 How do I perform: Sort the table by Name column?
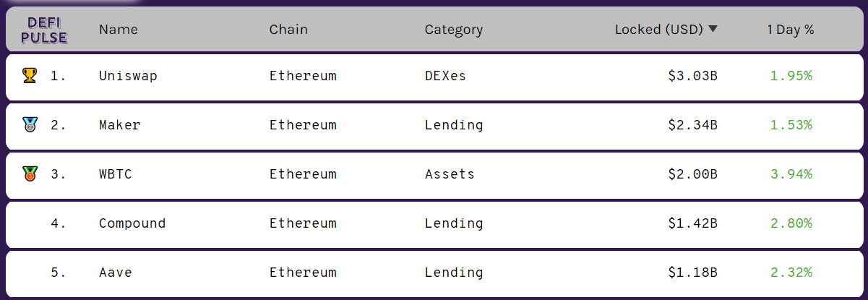coord(118,30)
